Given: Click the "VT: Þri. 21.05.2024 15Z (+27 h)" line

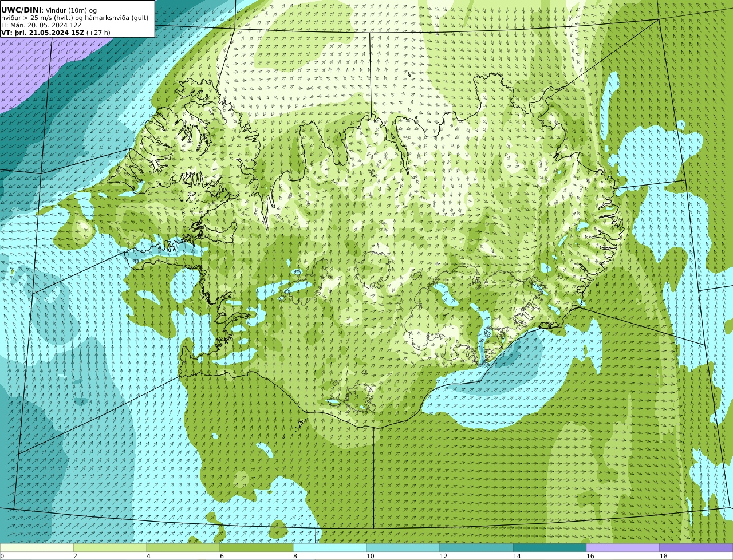Looking at the screenshot, I should pyautogui.click(x=56, y=33).
